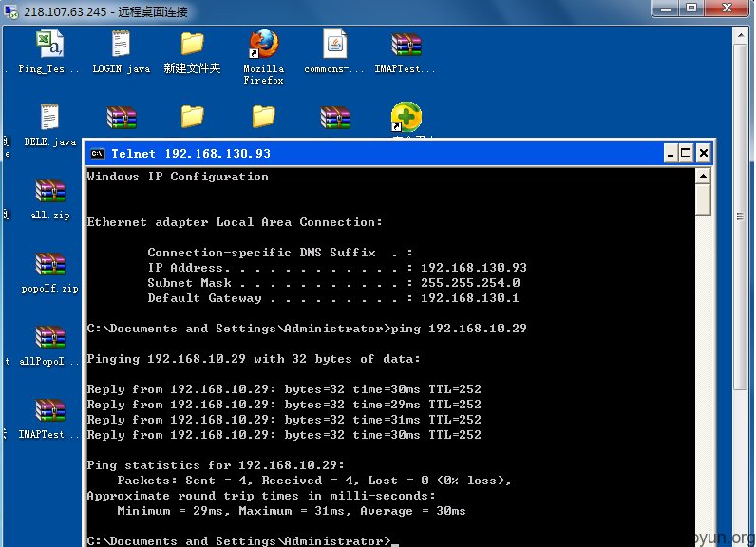Click the IP Address value 192.168.130.93
Viewport: 756px width, 547px height.
474,268
